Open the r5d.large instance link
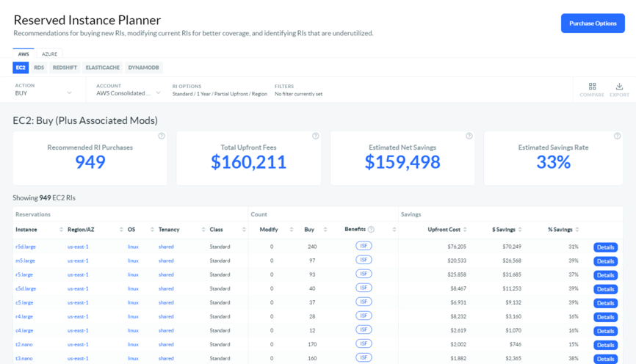 [26, 247]
